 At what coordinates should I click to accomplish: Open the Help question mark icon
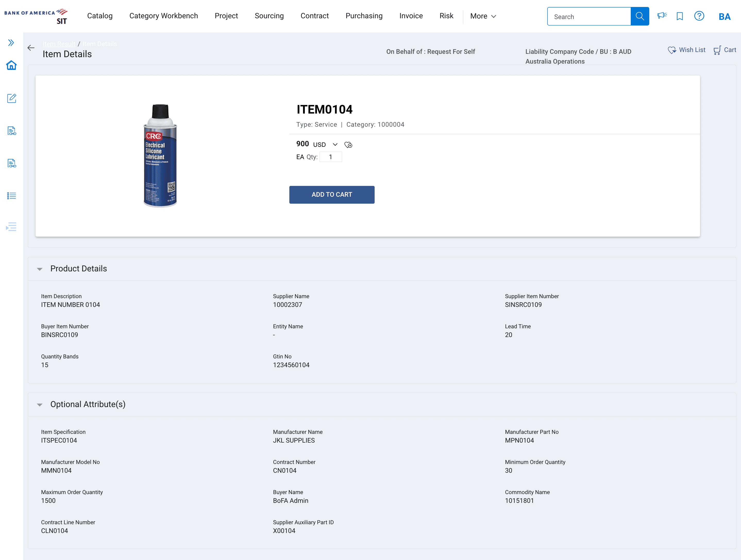click(699, 16)
